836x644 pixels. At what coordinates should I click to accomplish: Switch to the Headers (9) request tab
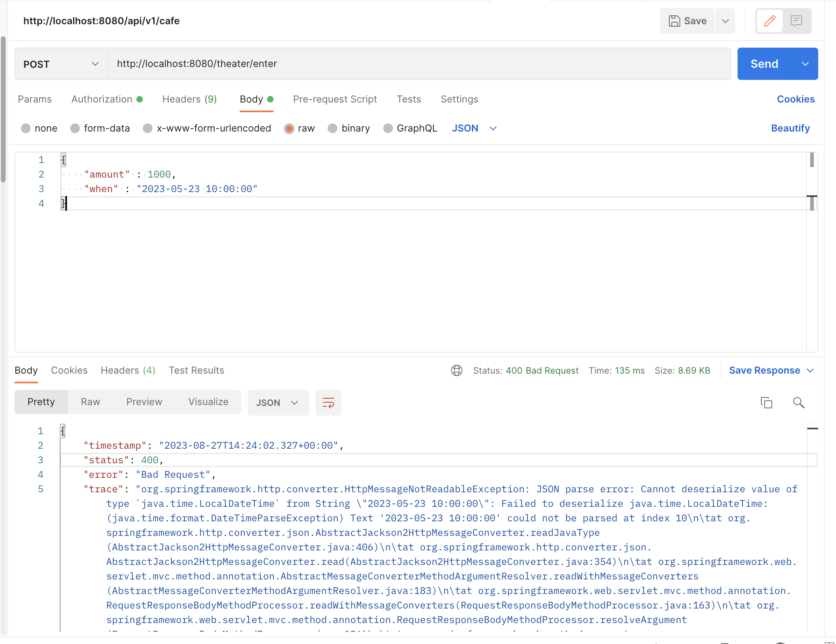pyautogui.click(x=189, y=99)
